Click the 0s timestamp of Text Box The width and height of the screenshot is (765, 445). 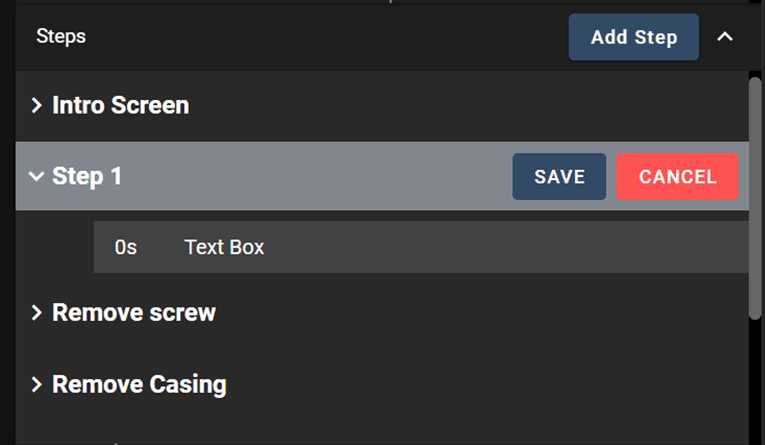click(x=126, y=247)
